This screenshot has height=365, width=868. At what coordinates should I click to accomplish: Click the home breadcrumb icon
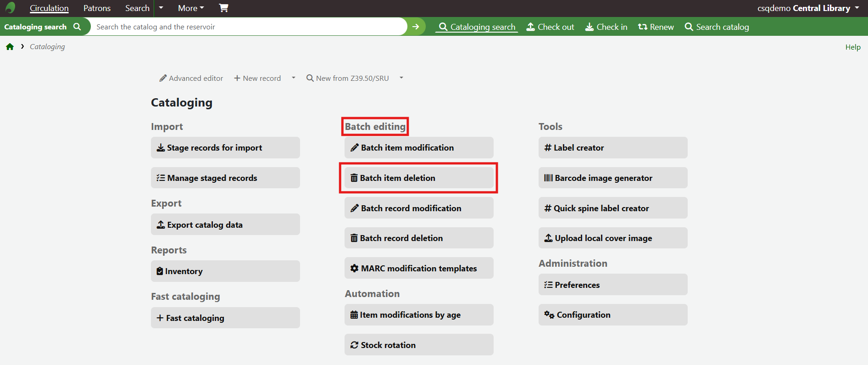[10, 47]
